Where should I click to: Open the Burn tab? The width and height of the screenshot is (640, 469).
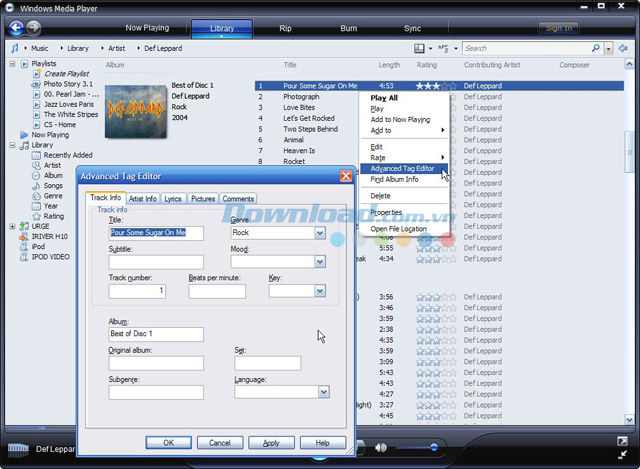(349, 29)
